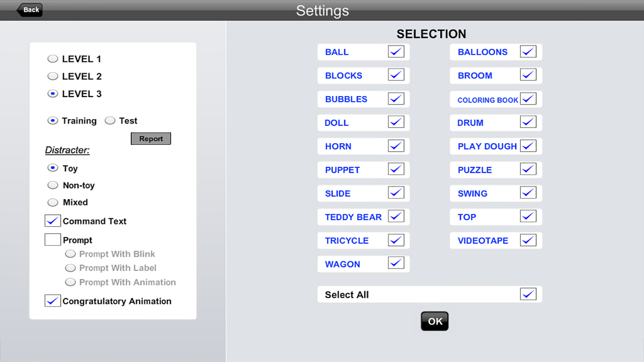Switch mode to Test
The image size is (644, 362).
coord(110,121)
